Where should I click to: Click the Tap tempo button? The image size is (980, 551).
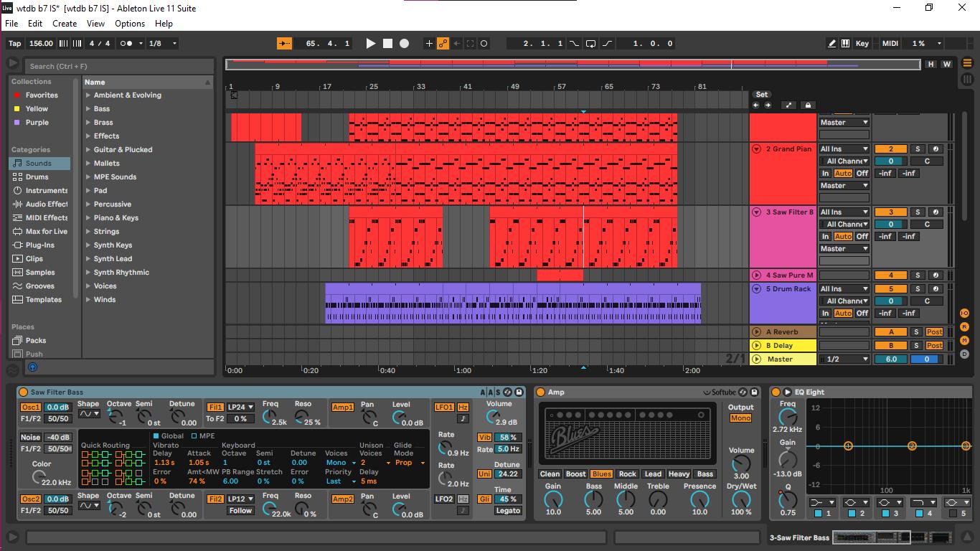click(x=14, y=44)
